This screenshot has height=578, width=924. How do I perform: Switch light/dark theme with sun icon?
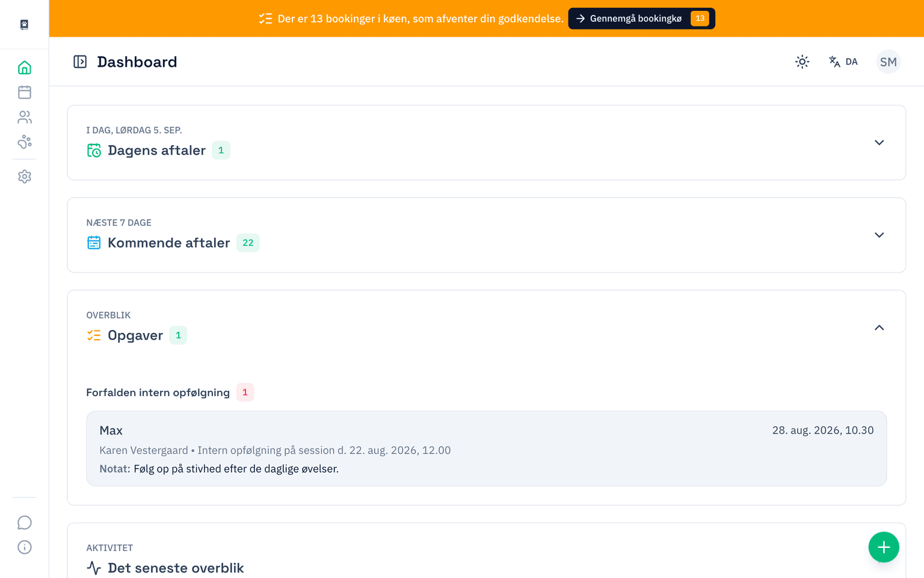click(x=802, y=61)
